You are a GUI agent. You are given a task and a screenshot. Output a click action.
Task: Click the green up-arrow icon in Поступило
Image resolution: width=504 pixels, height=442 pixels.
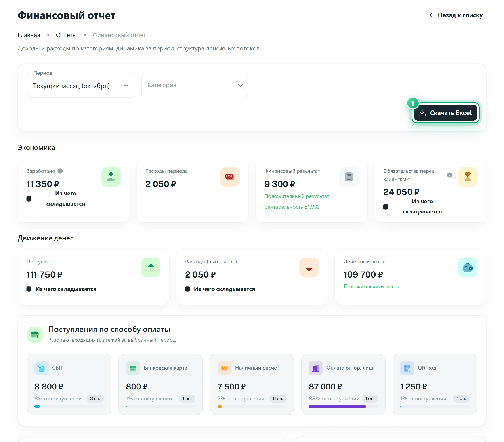click(x=151, y=267)
